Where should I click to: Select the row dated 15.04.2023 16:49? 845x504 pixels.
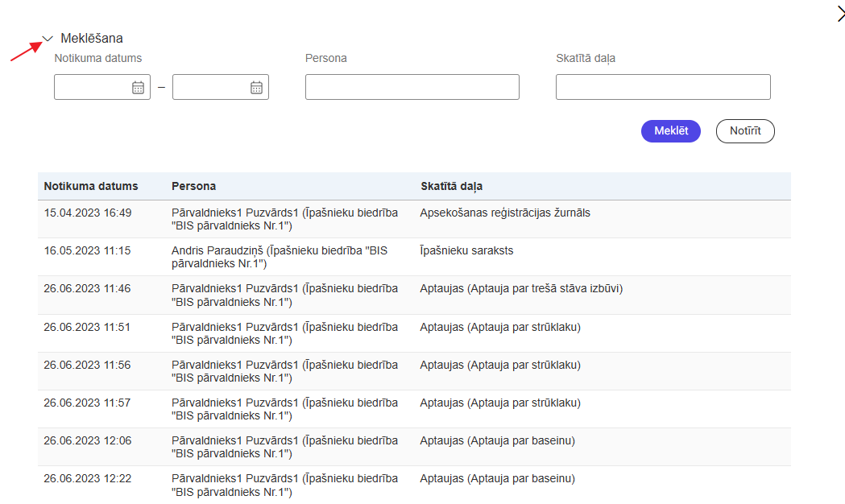pyautogui.click(x=88, y=213)
